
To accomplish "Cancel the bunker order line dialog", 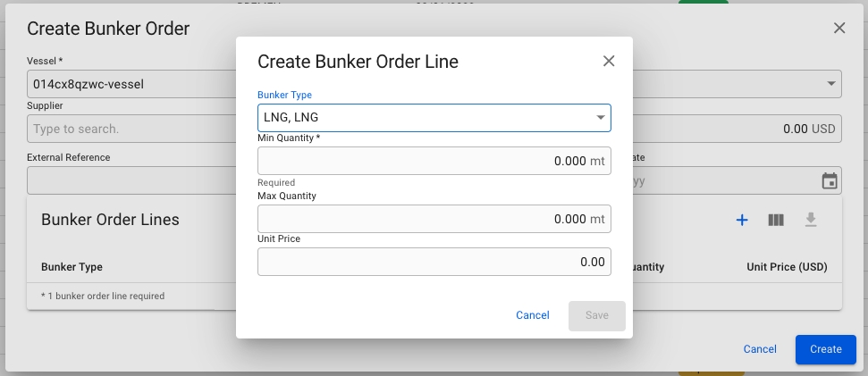I will tap(533, 315).
